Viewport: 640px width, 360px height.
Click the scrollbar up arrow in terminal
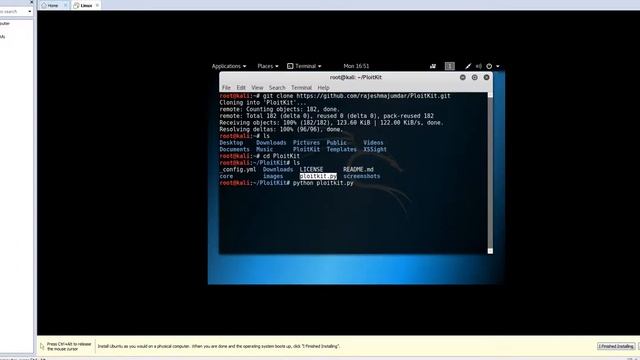click(490, 95)
